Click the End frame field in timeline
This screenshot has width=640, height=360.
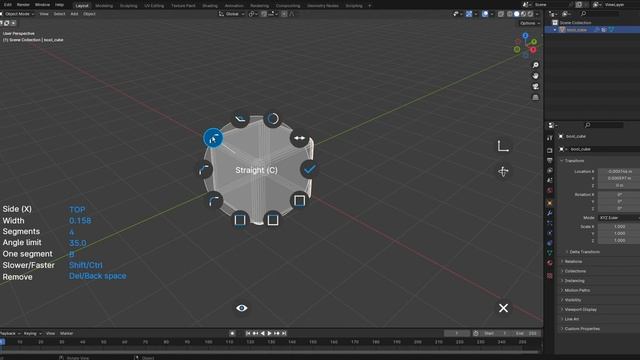526,333
